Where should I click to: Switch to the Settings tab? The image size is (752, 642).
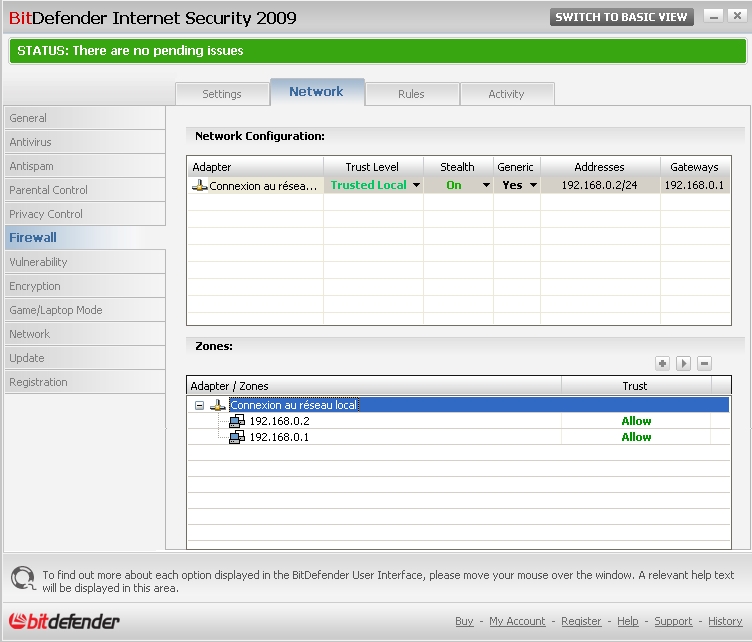click(222, 94)
